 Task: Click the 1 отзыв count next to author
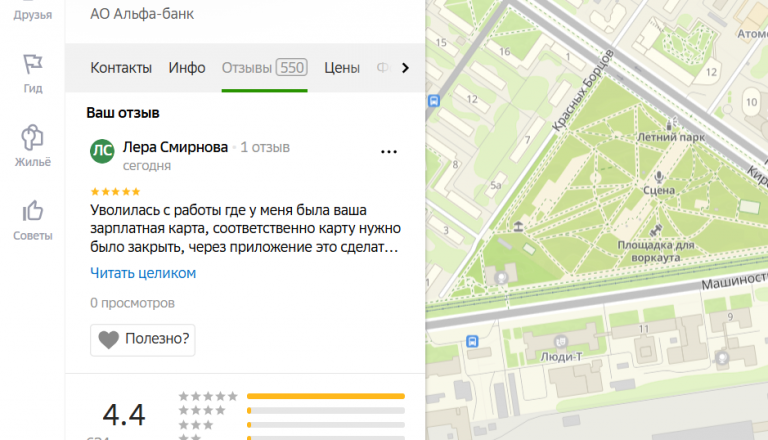pyautogui.click(x=265, y=147)
